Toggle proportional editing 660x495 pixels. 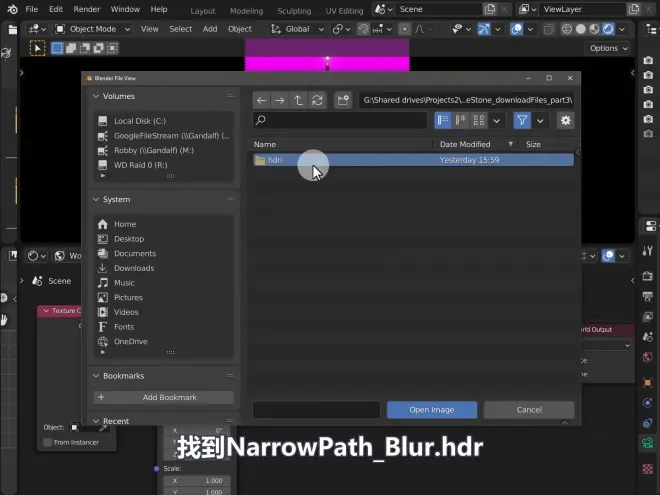[405, 29]
